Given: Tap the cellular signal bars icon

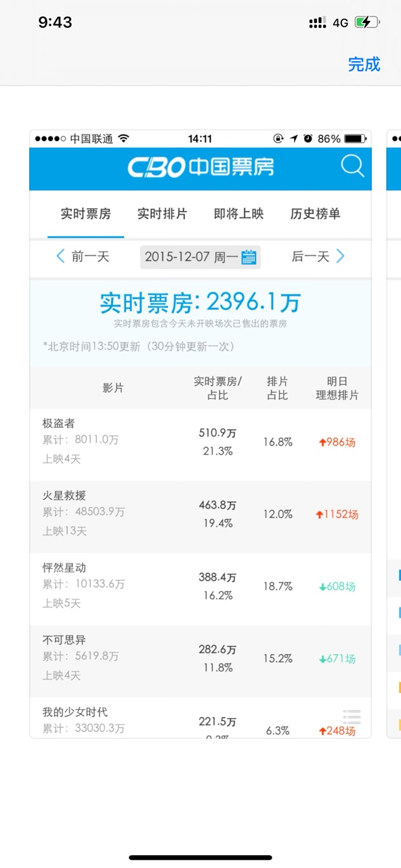Looking at the screenshot, I should (317, 22).
